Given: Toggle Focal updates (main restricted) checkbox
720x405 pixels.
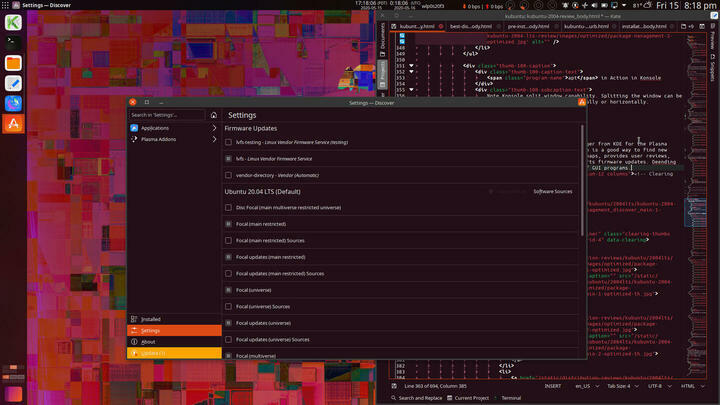Looking at the screenshot, I should pyautogui.click(x=228, y=257).
